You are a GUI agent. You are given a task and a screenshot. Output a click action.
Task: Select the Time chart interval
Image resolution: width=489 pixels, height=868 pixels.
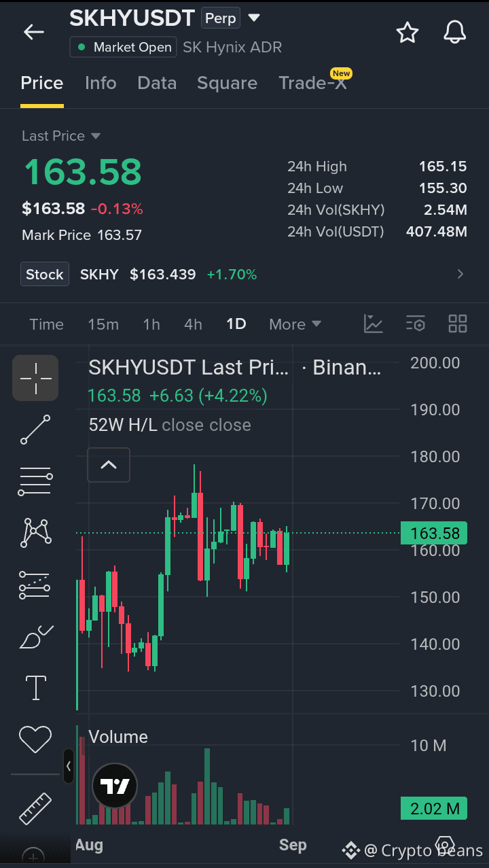[46, 324]
